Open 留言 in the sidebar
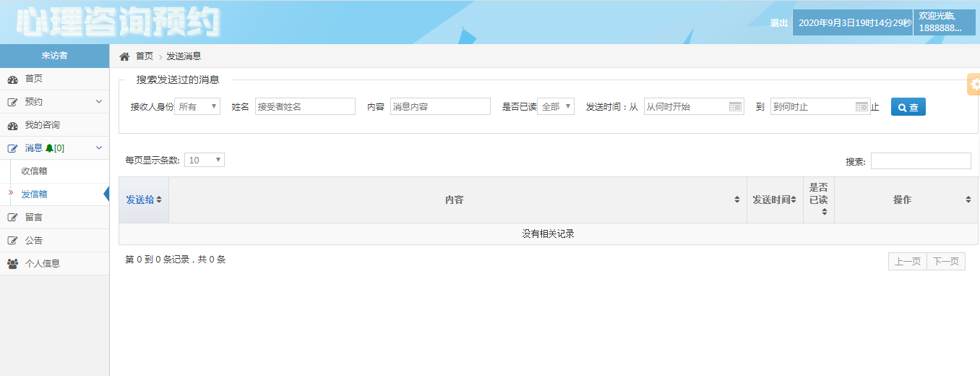Screen dimensions: 980x376 [x=54, y=218]
